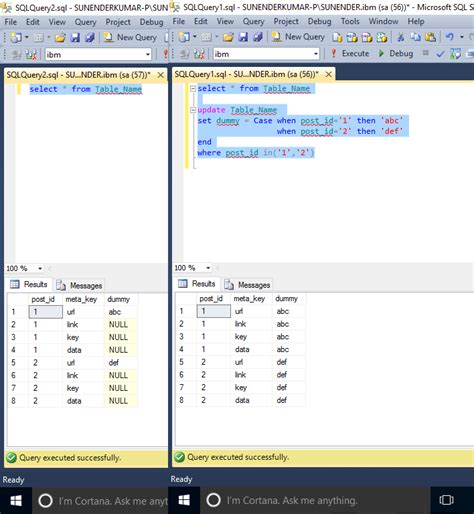Switch to Messages tab in right results pane
This screenshot has width=474, height=514.
point(247,285)
